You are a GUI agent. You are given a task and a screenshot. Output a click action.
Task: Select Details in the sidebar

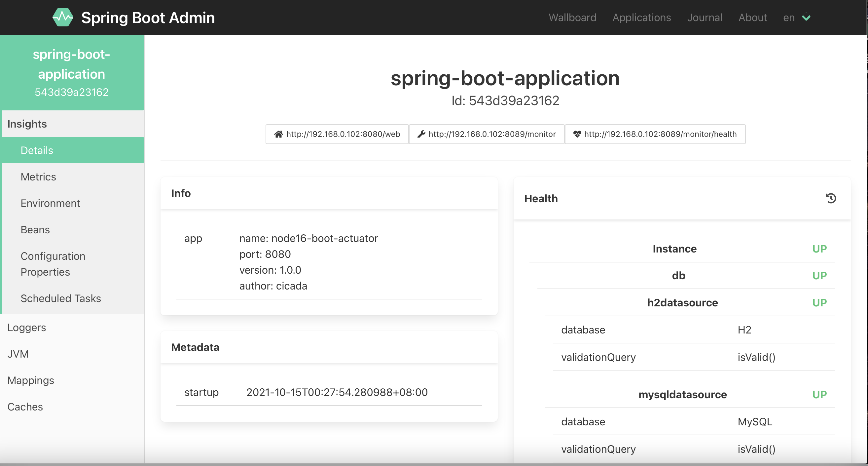pos(73,150)
